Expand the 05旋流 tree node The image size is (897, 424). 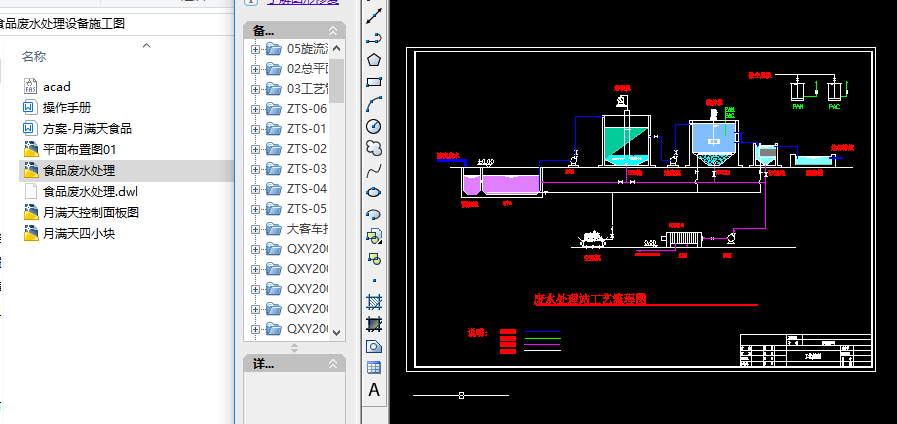coord(255,49)
